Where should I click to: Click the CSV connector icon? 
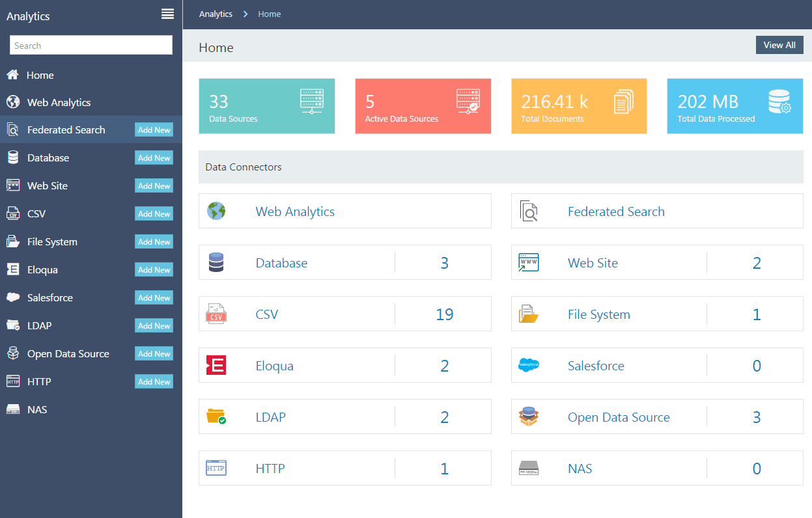[x=216, y=313]
